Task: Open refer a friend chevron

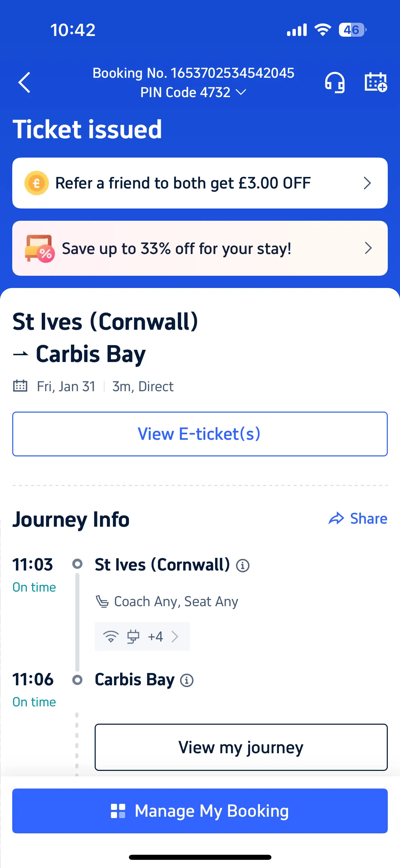Action: click(x=367, y=183)
